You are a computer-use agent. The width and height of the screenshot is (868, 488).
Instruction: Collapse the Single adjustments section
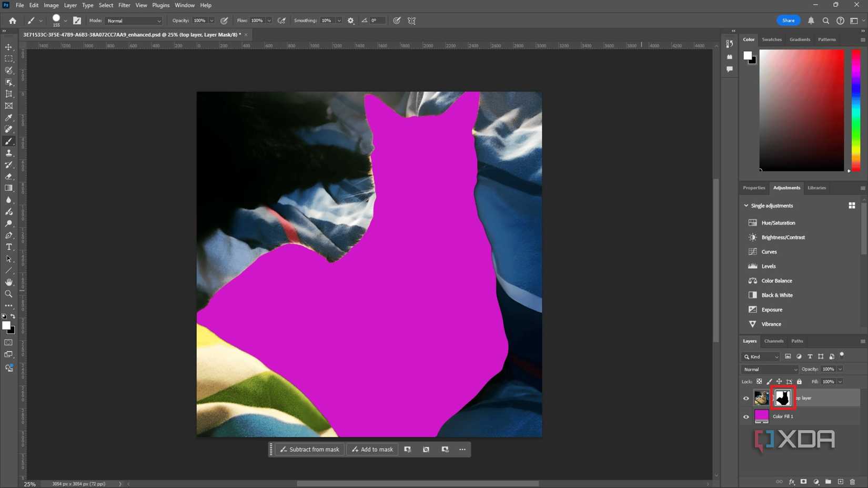click(746, 205)
